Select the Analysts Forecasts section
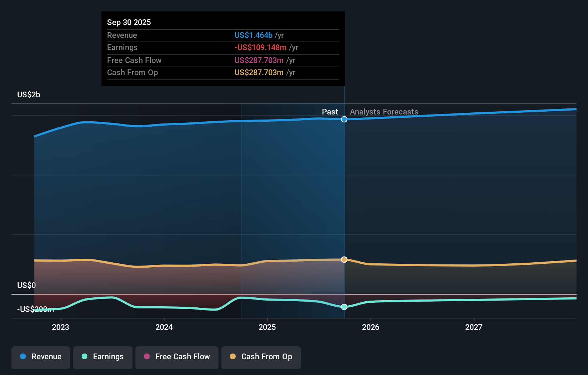The width and height of the screenshot is (588, 375). 384,112
